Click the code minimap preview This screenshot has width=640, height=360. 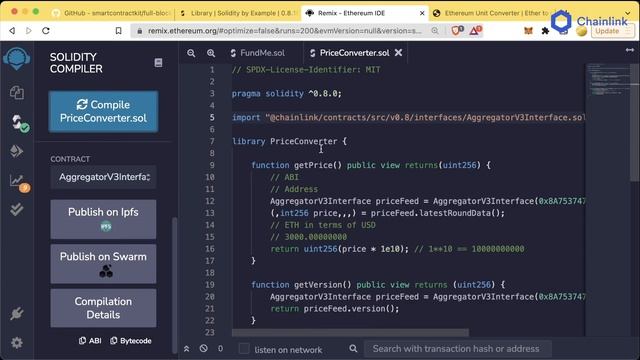(609, 80)
